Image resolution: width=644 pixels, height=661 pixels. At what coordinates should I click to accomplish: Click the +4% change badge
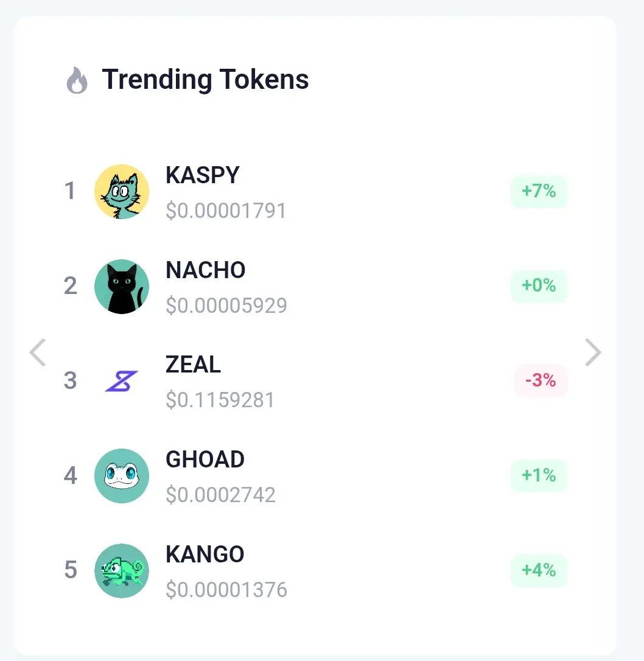(x=539, y=570)
